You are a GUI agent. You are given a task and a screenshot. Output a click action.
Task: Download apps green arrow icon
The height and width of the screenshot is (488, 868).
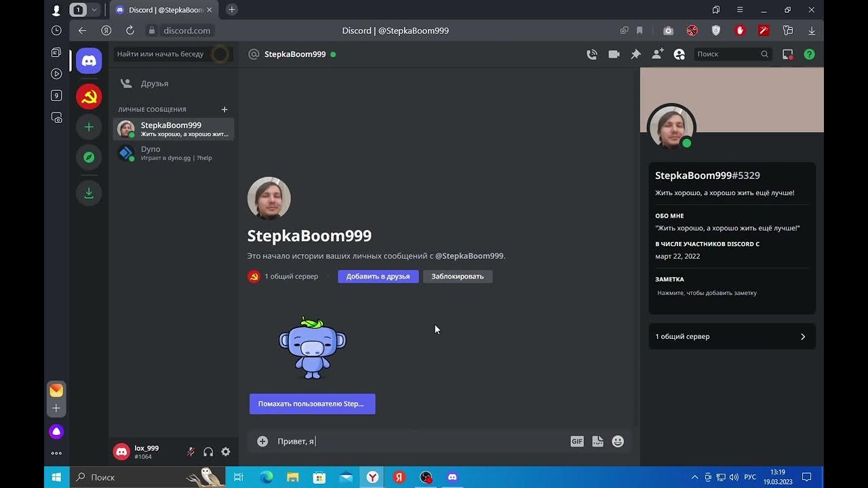89,193
